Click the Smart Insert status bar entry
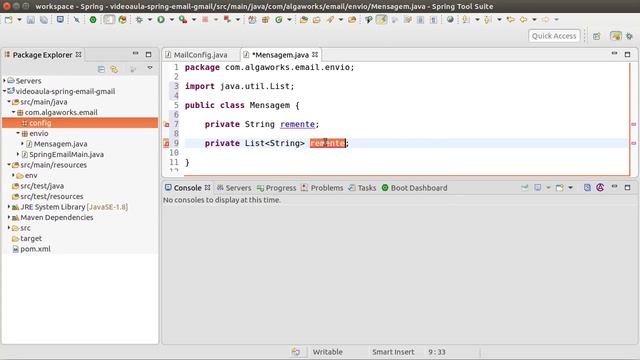Viewport: 640px width, 360px height. (393, 352)
